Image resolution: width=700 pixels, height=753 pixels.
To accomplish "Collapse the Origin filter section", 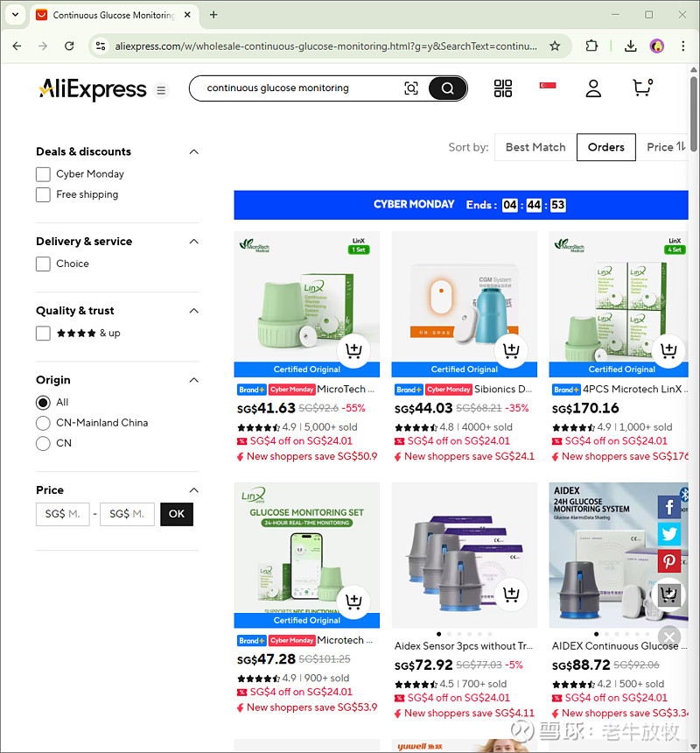I will click(x=194, y=380).
